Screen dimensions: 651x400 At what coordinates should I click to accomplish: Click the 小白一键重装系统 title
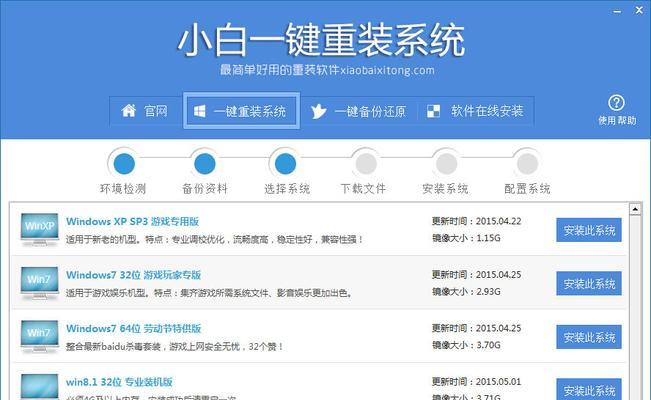(321, 40)
